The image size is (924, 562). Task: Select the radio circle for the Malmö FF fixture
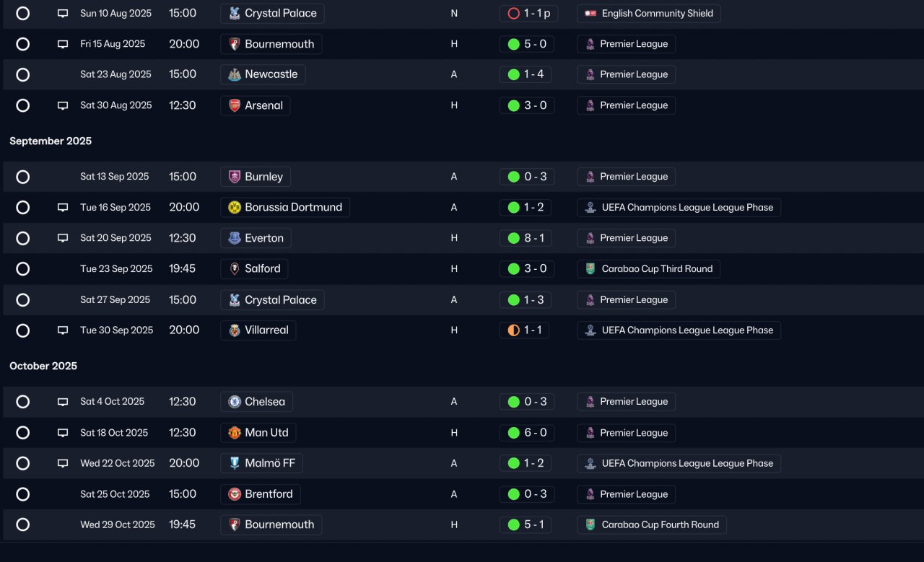click(x=23, y=463)
